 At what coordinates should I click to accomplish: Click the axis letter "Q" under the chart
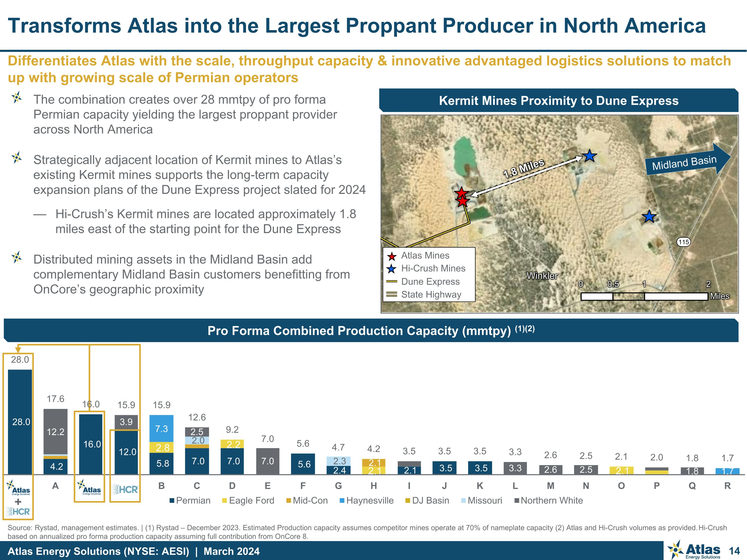pos(692,486)
